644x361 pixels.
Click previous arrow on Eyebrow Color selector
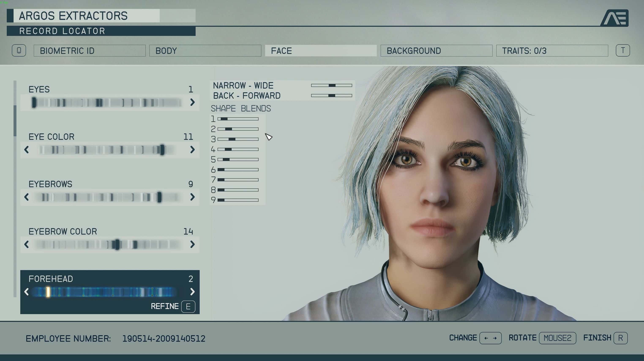tap(26, 244)
